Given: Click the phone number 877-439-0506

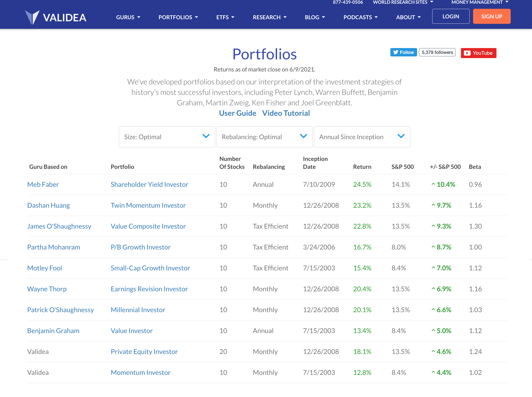Looking at the screenshot, I should tap(348, 3).
